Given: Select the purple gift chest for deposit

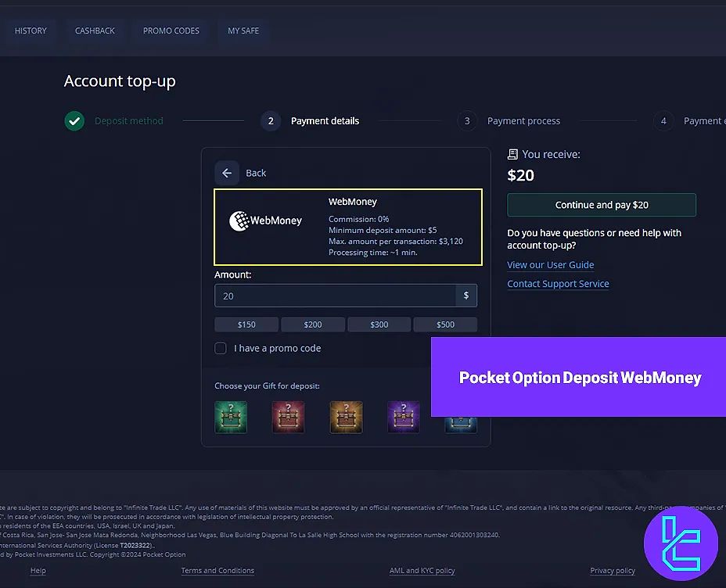Looking at the screenshot, I should click(403, 417).
